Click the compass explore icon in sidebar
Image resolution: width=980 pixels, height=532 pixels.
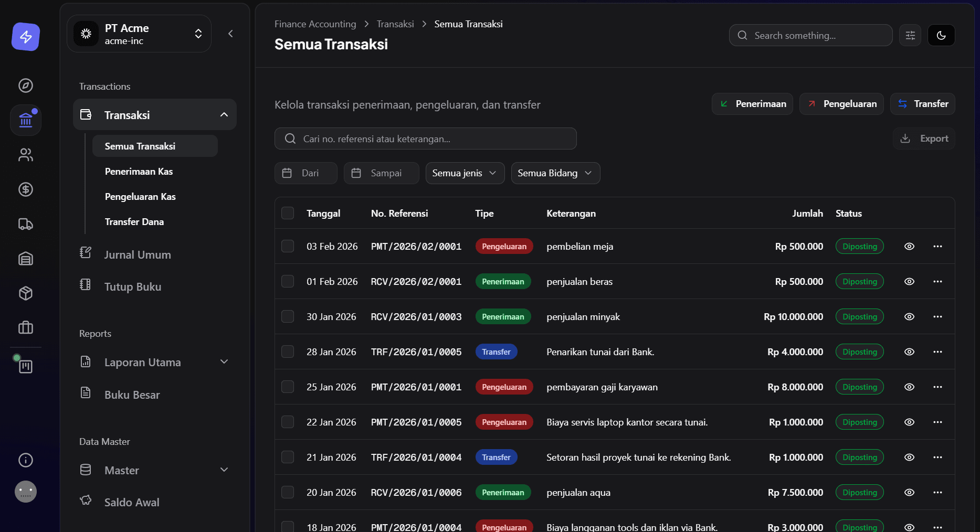26,86
